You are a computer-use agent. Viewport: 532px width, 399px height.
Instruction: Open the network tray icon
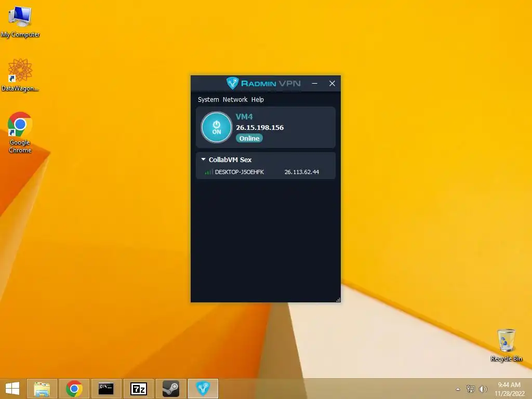click(x=471, y=389)
